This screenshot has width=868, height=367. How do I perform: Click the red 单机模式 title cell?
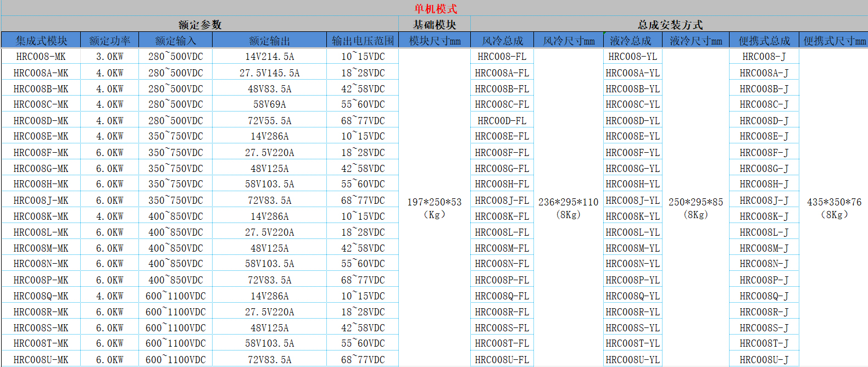pyautogui.click(x=435, y=9)
